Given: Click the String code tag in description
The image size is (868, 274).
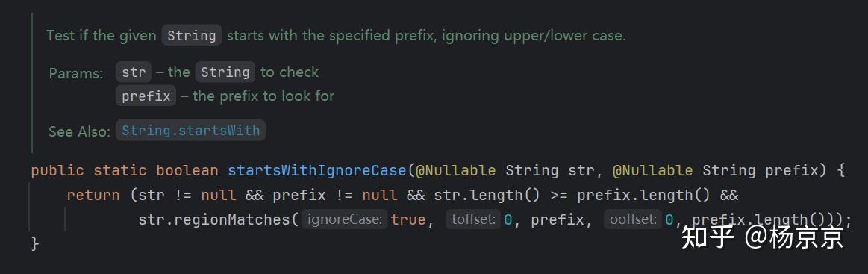Looking at the screenshot, I should click(192, 35).
